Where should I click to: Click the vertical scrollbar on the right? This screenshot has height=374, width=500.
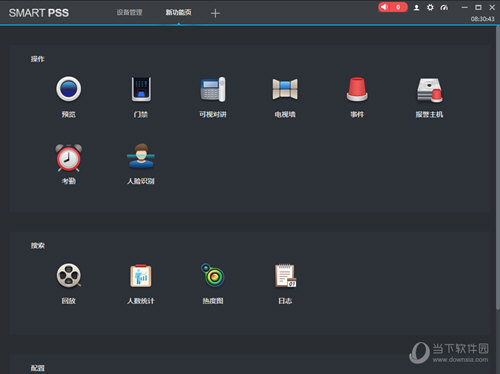click(498, 168)
